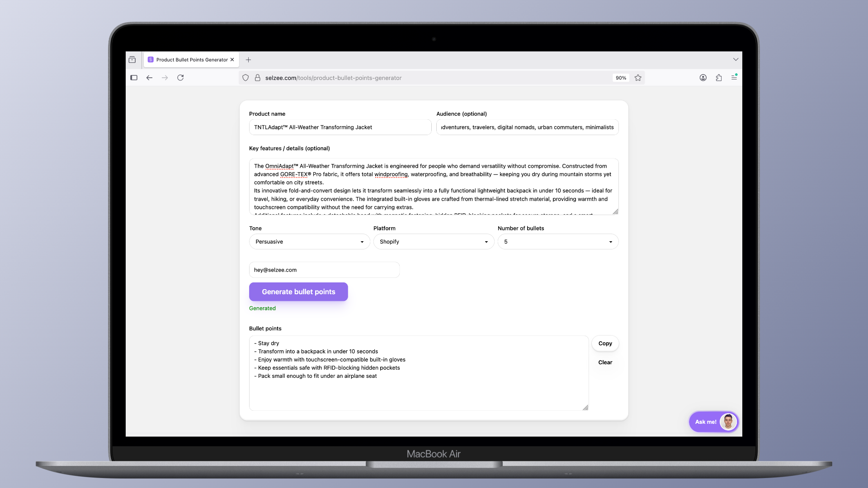Click the reload page icon
The image size is (868, 488).
point(180,78)
